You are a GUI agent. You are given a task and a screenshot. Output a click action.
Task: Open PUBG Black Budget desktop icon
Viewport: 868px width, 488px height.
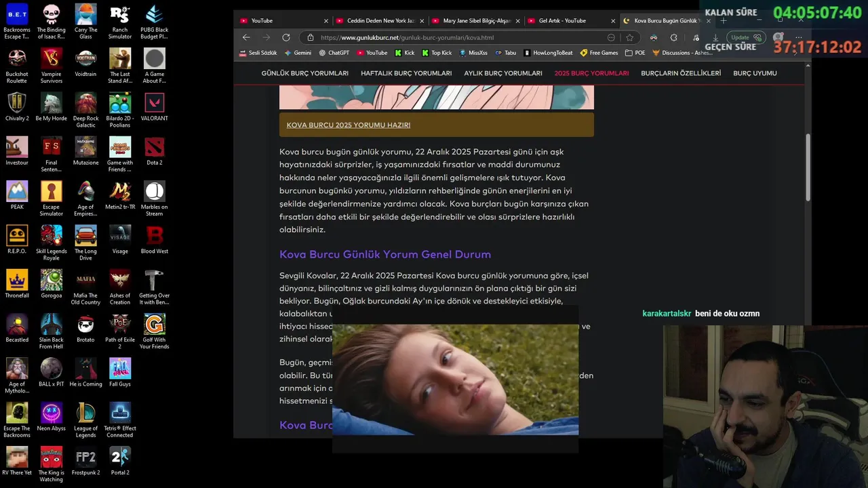pyautogui.click(x=155, y=21)
